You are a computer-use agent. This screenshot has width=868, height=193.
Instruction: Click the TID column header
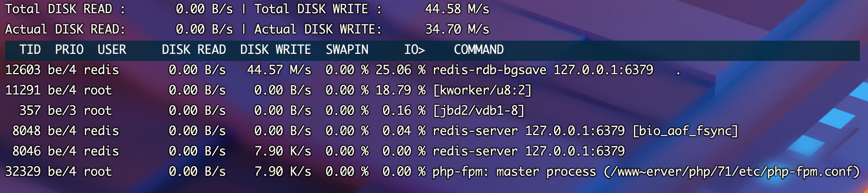[30, 50]
